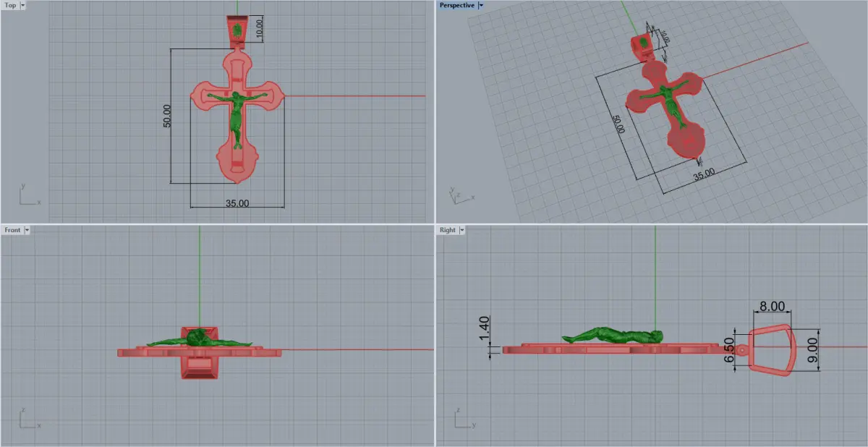Screen dimensions: 868x447
Task: Select the 8.00 dimension in Right view
Action: [x=773, y=307]
